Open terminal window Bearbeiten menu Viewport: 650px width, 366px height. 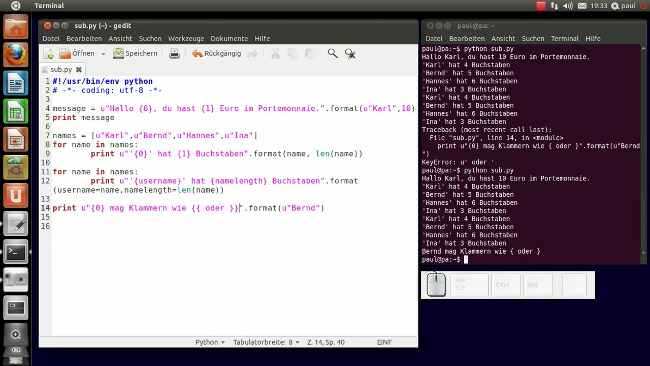pyautogui.click(x=467, y=39)
